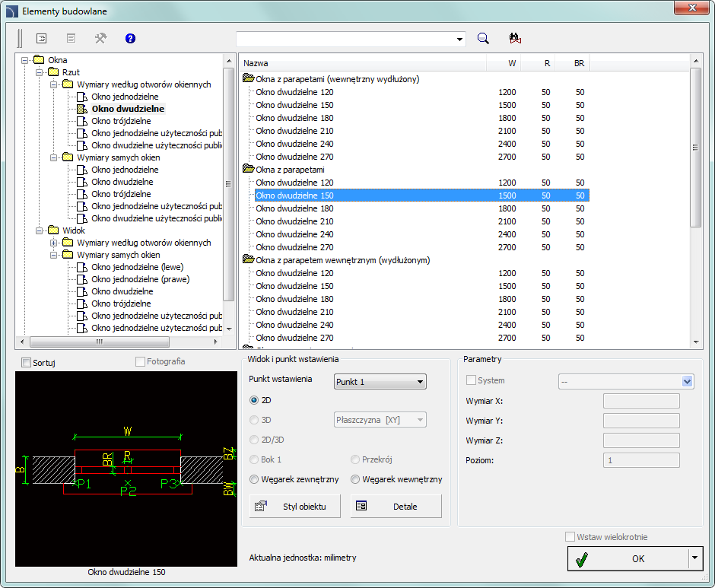Image resolution: width=715 pixels, height=588 pixels.
Task: Collapse the Widok tree node
Action: pyautogui.click(x=40, y=230)
